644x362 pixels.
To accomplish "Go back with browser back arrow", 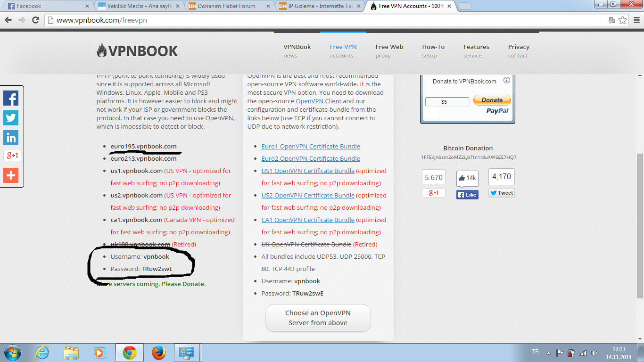I will 8,20.
